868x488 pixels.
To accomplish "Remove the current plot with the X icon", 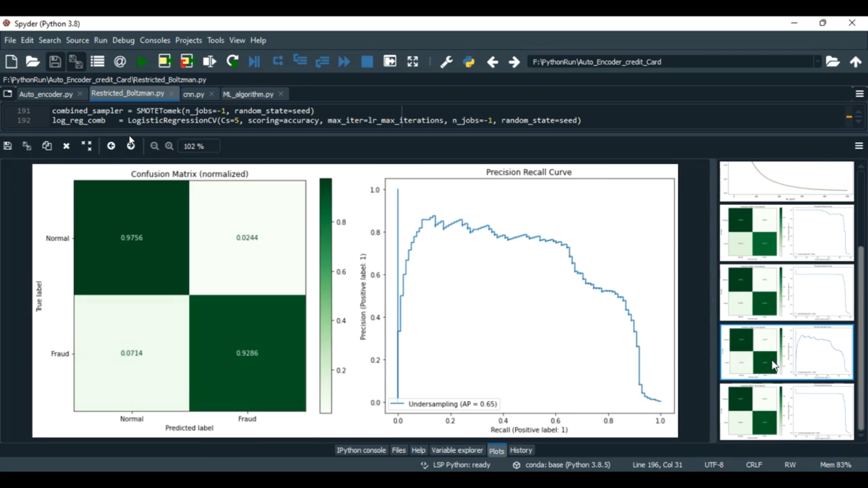I will click(67, 146).
